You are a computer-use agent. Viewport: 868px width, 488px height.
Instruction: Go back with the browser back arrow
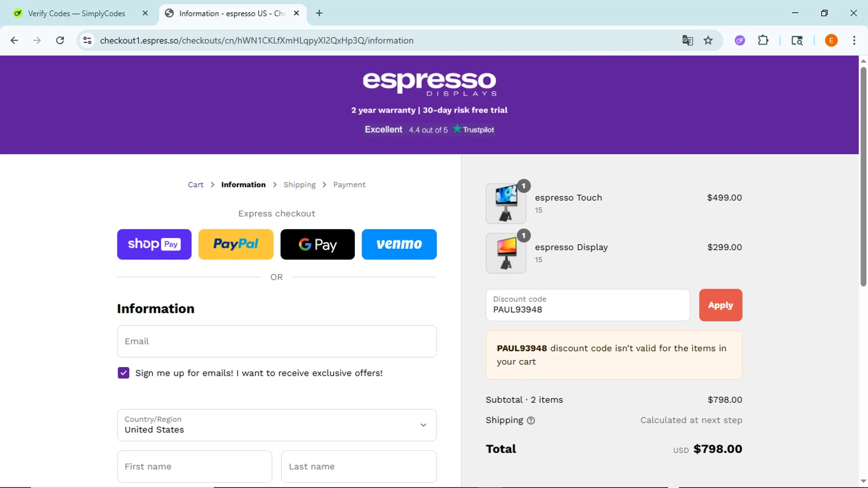pos(14,41)
